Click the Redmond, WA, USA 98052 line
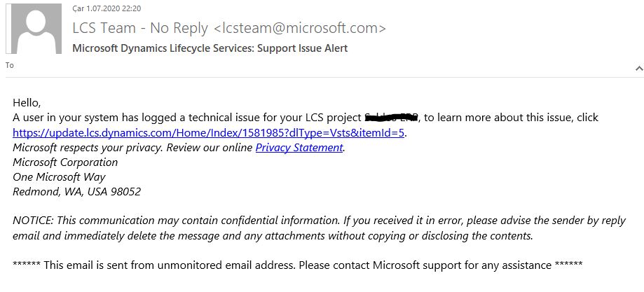Screen dimensions: 644x292 77,192
